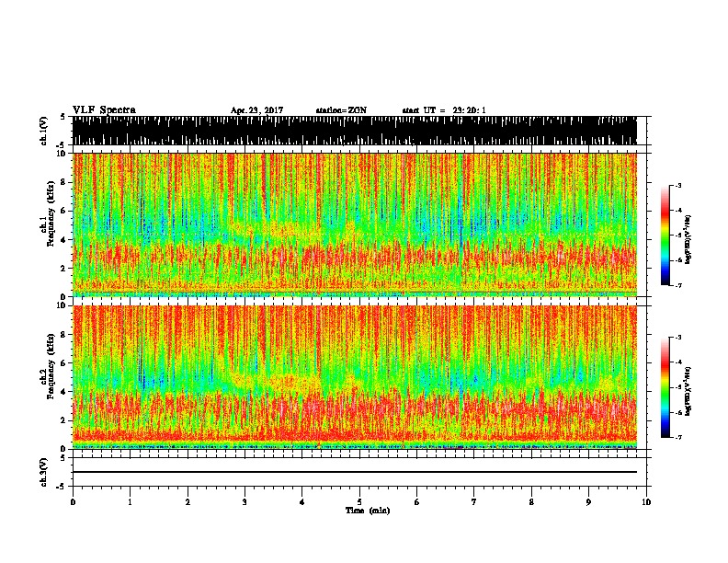Click inside the ch.2 frequency spectrogram

point(355,377)
